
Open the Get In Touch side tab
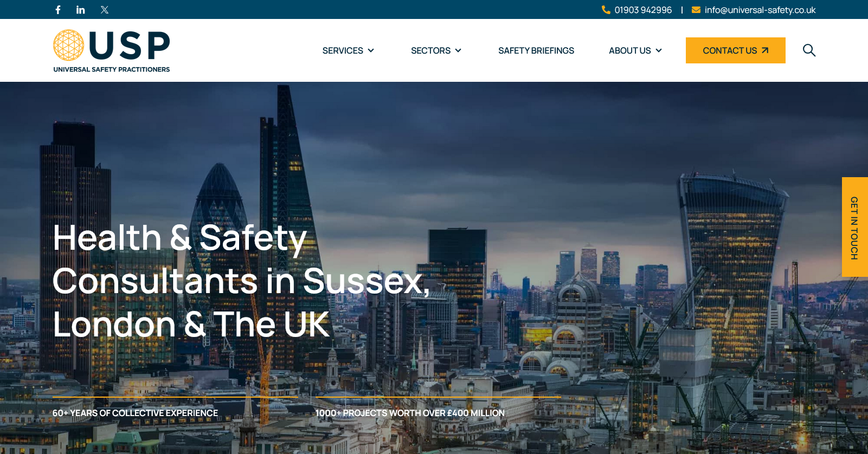855,228
